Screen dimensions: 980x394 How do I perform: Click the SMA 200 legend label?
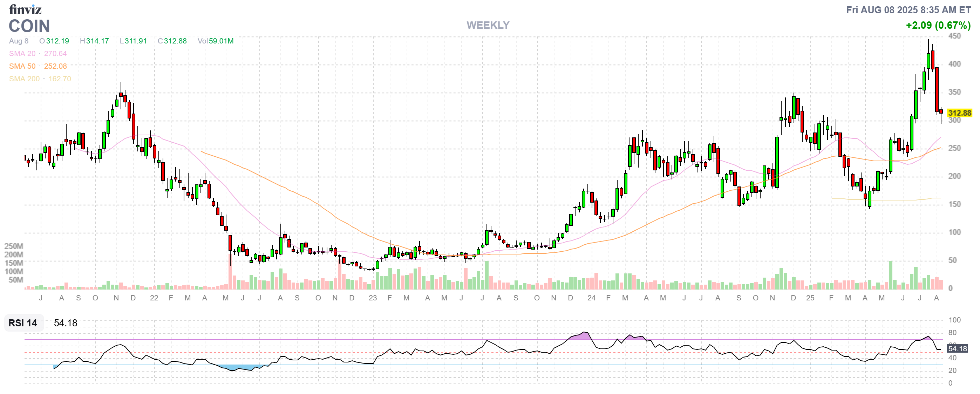(x=24, y=79)
